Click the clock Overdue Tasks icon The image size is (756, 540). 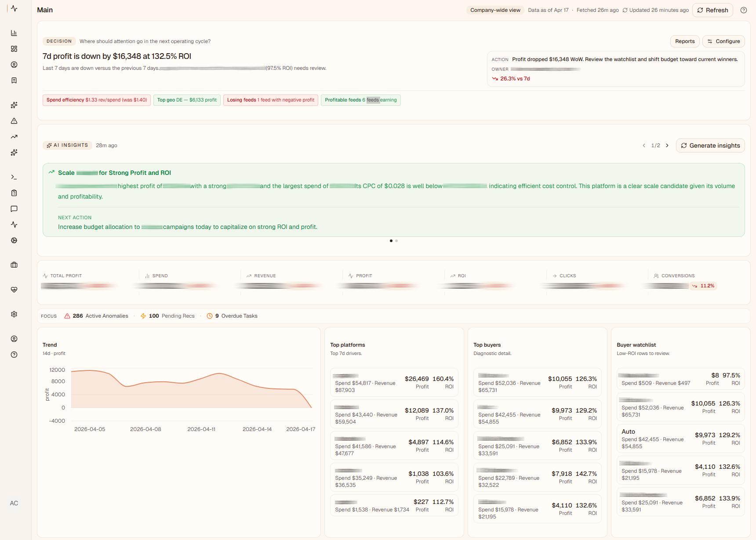pos(210,316)
